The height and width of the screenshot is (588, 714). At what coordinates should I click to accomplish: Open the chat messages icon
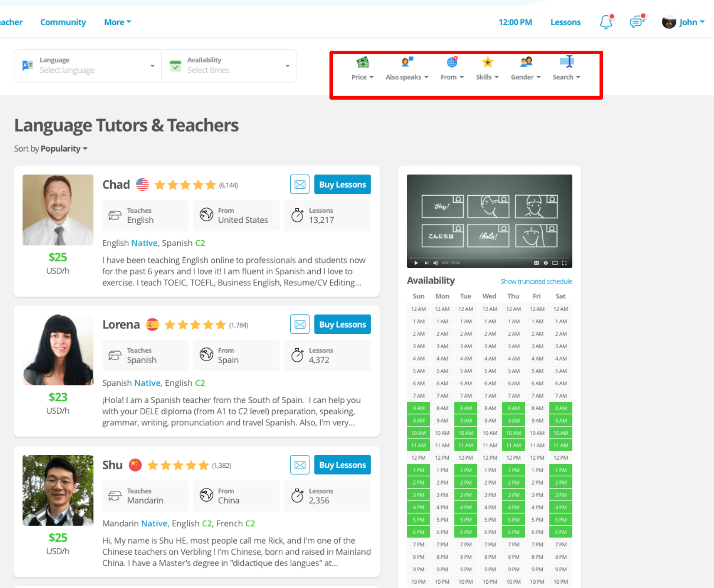coord(637,22)
